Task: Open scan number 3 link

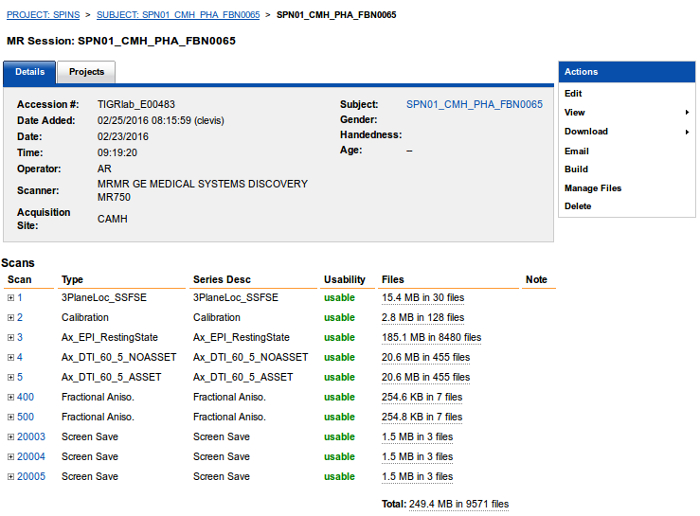Action: pos(20,337)
